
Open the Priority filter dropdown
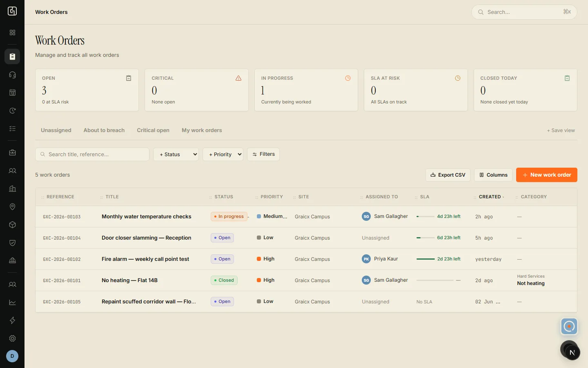[x=223, y=154]
